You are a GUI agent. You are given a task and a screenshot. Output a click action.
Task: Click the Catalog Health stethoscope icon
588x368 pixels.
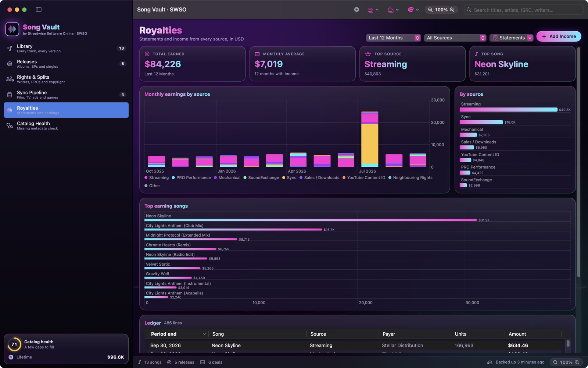(10, 126)
